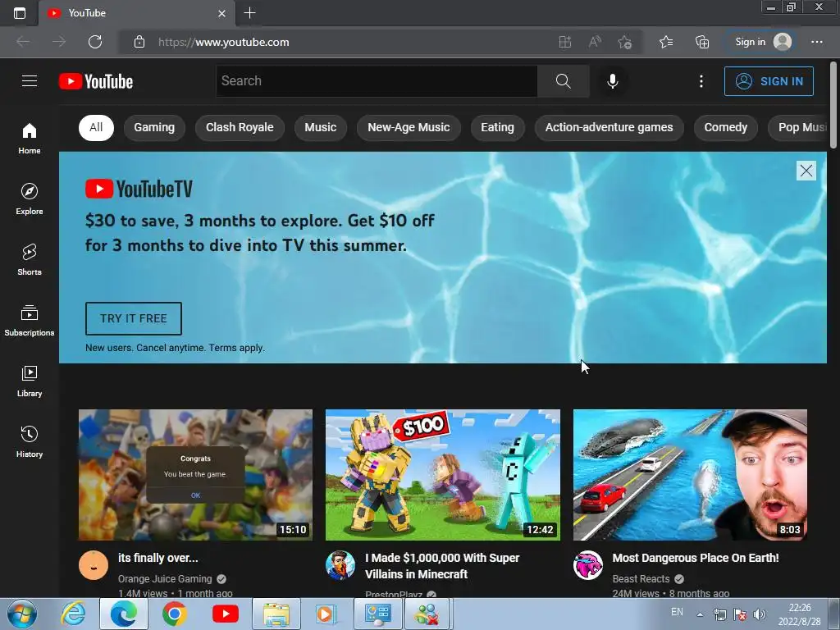Image resolution: width=840 pixels, height=630 pixels.
Task: Click PrestonPlayz channel avatar
Action: (340, 565)
